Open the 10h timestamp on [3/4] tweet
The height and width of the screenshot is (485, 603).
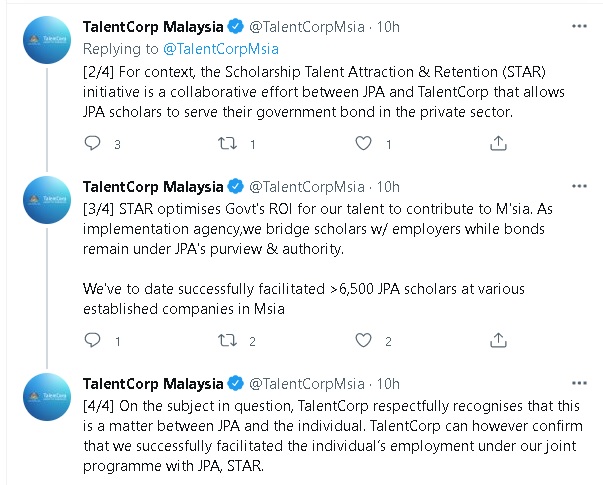click(x=388, y=187)
